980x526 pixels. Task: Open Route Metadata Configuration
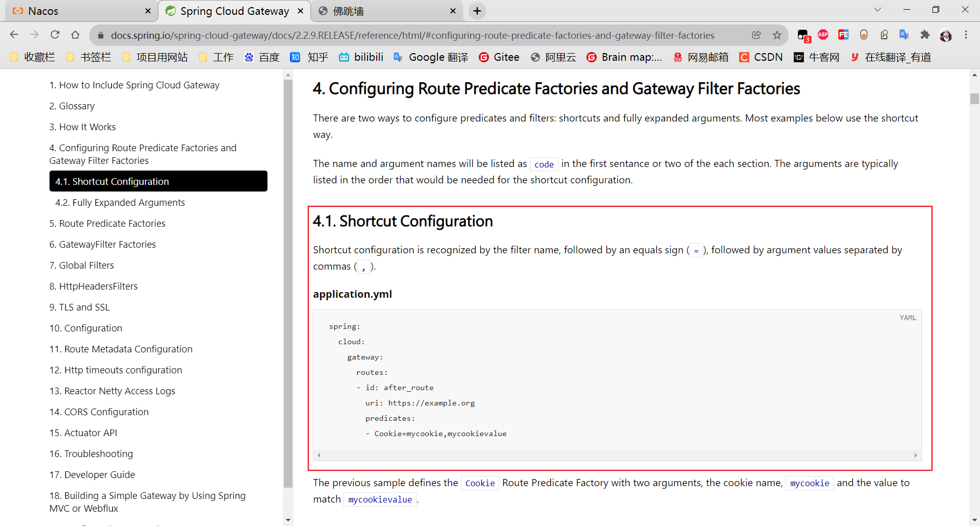coord(121,349)
